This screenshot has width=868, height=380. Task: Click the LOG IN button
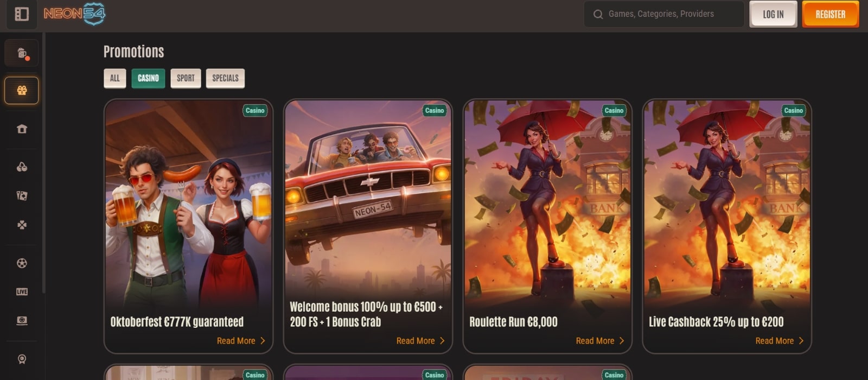(x=773, y=14)
